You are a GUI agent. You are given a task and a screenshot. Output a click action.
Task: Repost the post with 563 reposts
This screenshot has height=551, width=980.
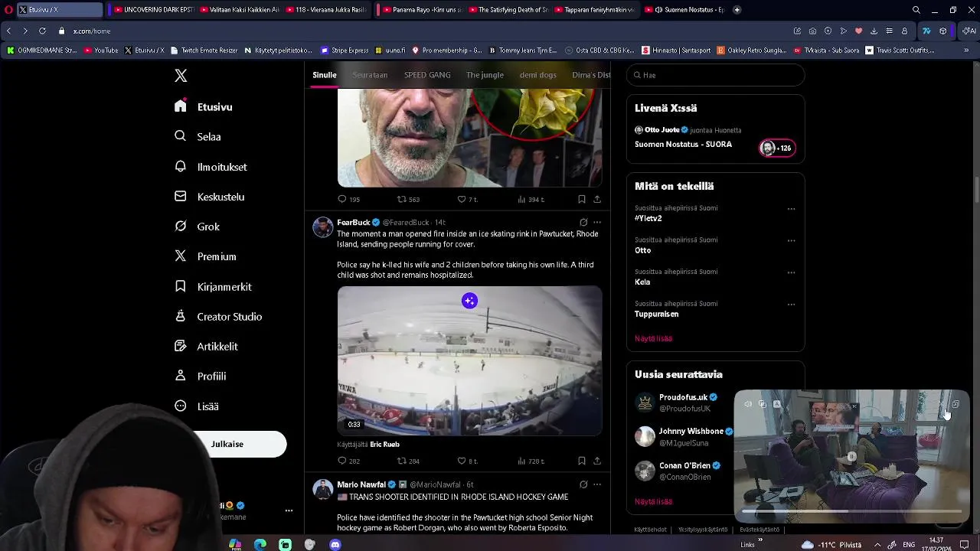pos(408,199)
